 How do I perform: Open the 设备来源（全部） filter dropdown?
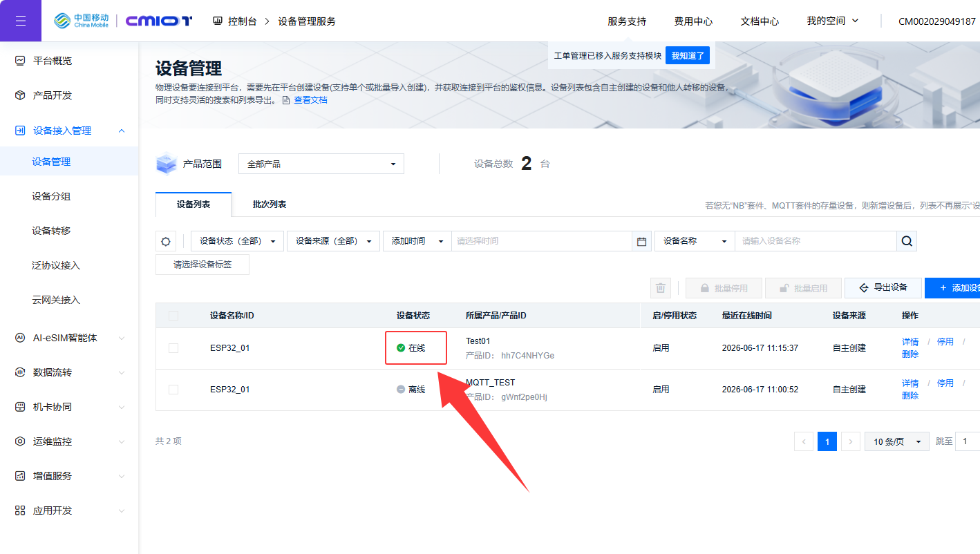click(333, 241)
